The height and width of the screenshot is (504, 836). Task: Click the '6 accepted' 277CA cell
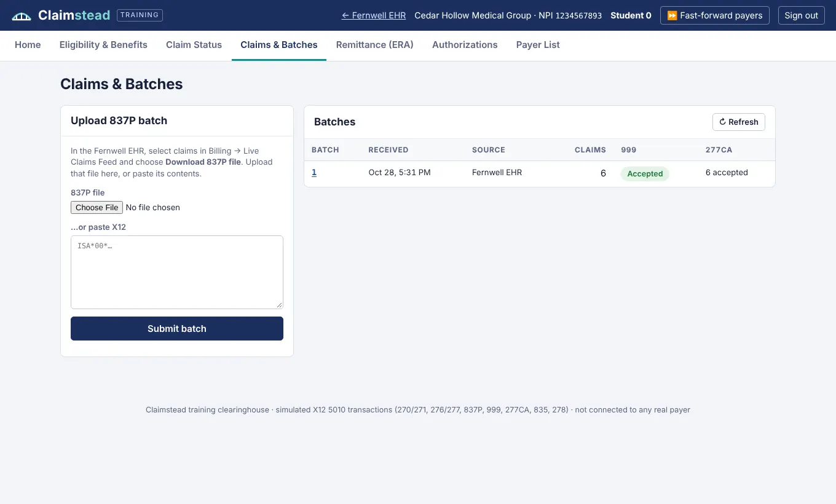[727, 173]
